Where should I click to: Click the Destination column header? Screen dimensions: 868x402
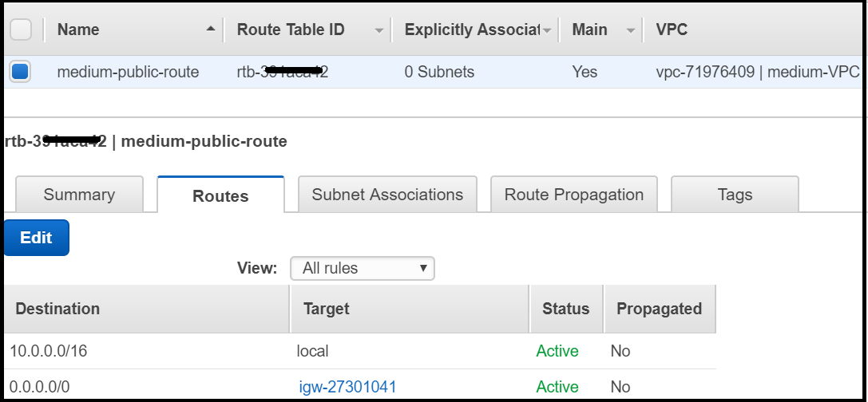pyautogui.click(x=57, y=309)
